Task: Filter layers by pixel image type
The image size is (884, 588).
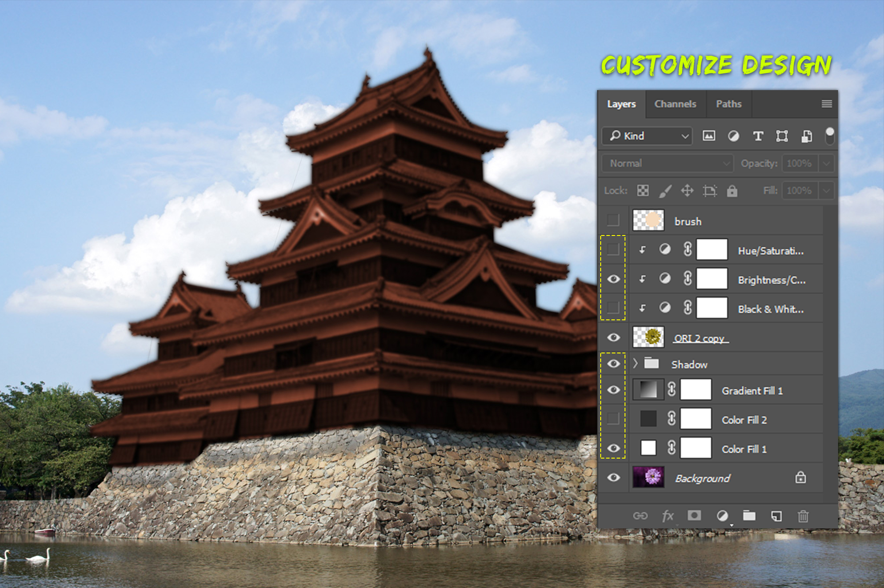Action: tap(709, 136)
